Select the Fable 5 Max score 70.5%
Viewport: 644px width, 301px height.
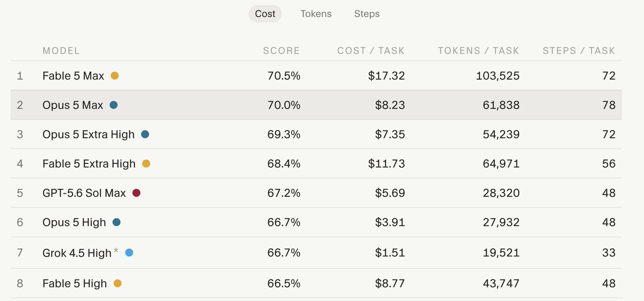tap(284, 76)
